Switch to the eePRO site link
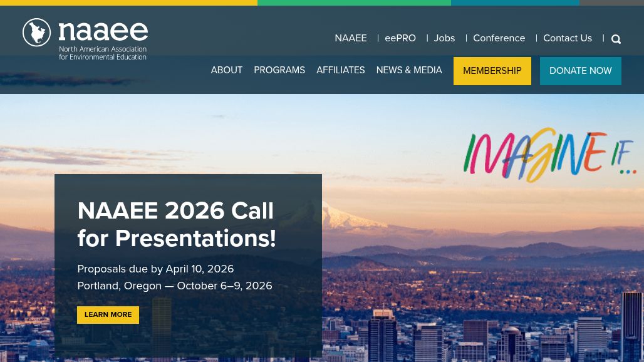This screenshot has width=644, height=362. tap(400, 38)
